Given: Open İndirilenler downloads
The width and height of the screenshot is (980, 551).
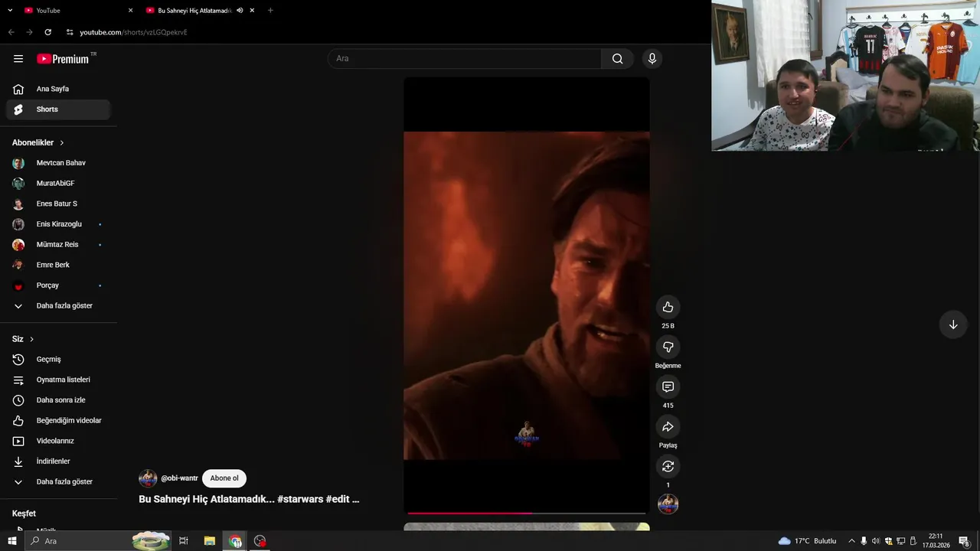Looking at the screenshot, I should tap(58, 461).
